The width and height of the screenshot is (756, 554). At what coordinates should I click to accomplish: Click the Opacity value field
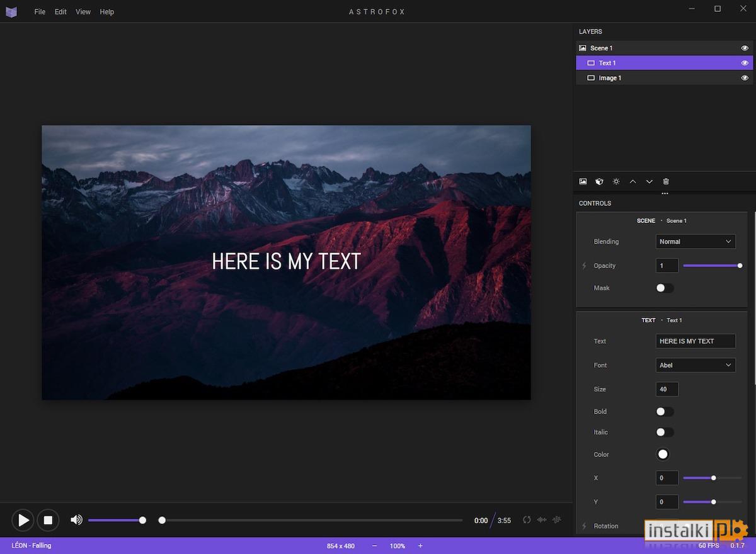(667, 266)
